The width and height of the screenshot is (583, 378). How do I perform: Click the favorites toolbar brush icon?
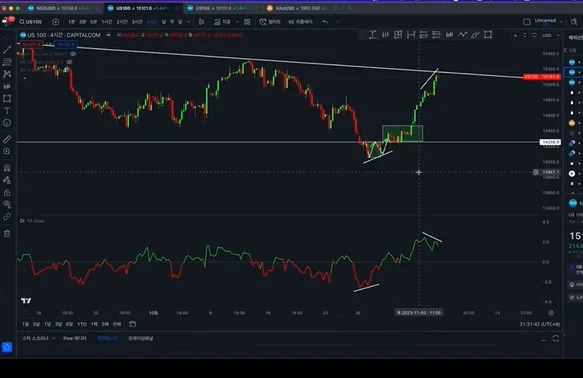[475, 35]
